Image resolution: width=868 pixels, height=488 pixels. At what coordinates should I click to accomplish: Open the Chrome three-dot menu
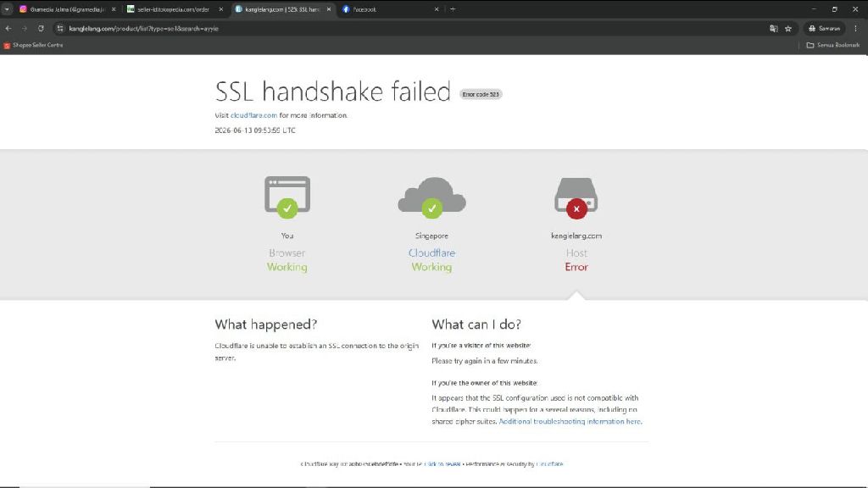click(855, 28)
